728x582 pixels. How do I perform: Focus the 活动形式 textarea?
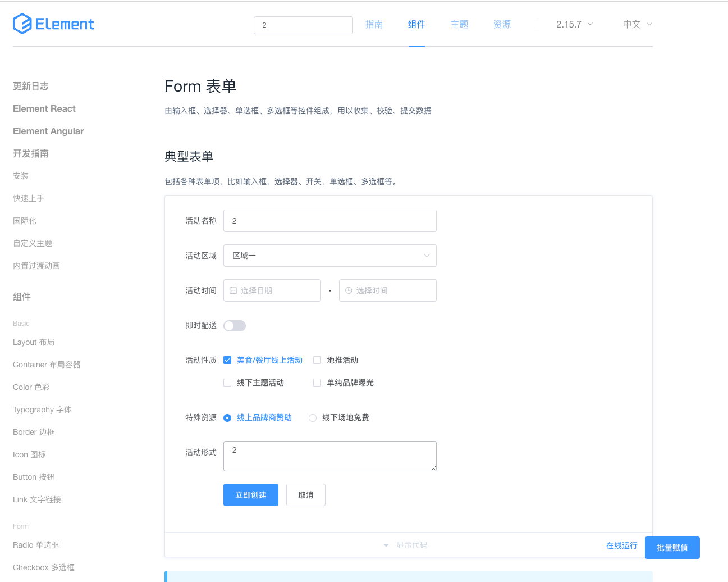[330, 456]
